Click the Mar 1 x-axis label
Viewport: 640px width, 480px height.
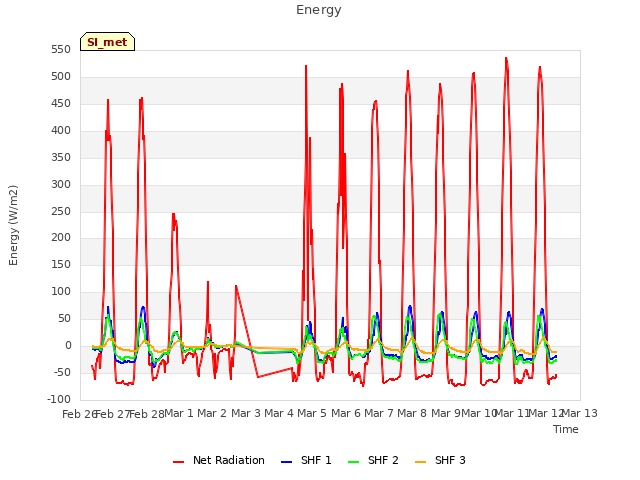coord(178,413)
